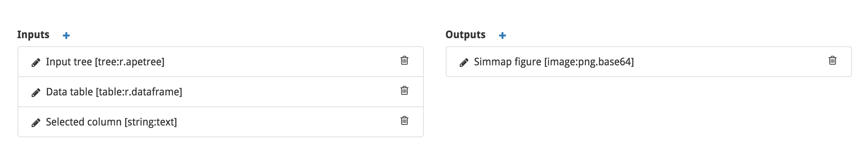Edit the Simmap figure output with the pencil icon
This screenshot has width=868, height=149.
[x=464, y=63]
